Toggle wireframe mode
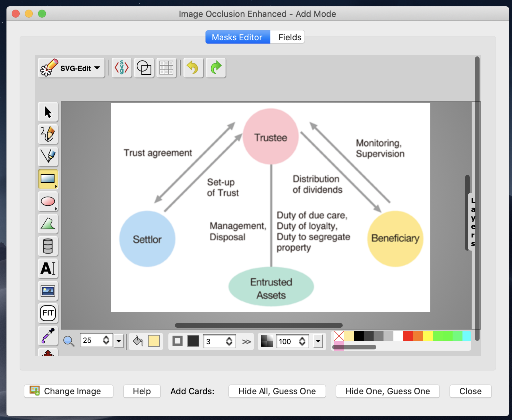 coord(144,68)
